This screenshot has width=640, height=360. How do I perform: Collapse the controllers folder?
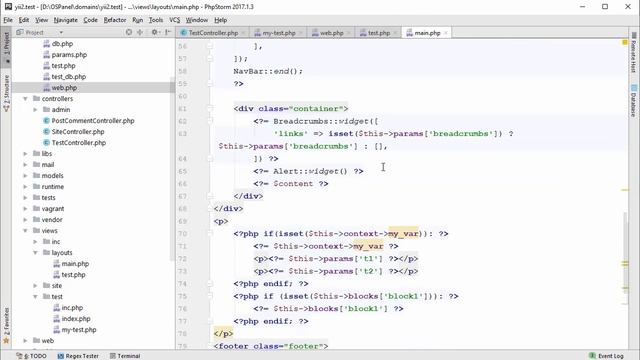pyautogui.click(x=25, y=99)
